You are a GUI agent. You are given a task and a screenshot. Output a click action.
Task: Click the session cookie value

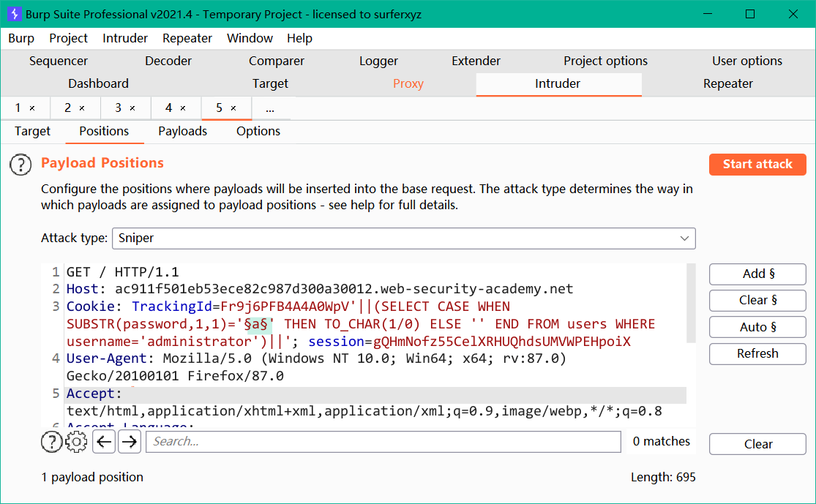501,342
